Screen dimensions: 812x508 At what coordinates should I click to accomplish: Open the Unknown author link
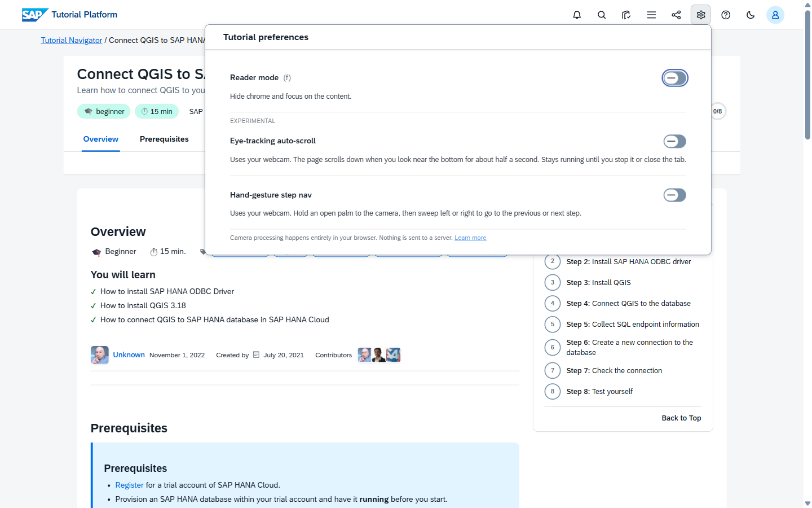[129, 355]
